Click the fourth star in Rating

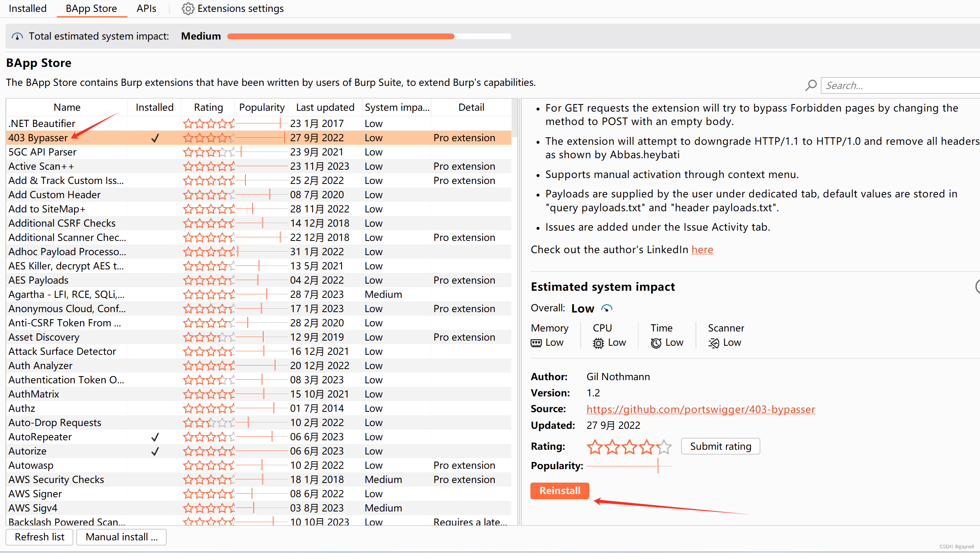[x=647, y=447]
